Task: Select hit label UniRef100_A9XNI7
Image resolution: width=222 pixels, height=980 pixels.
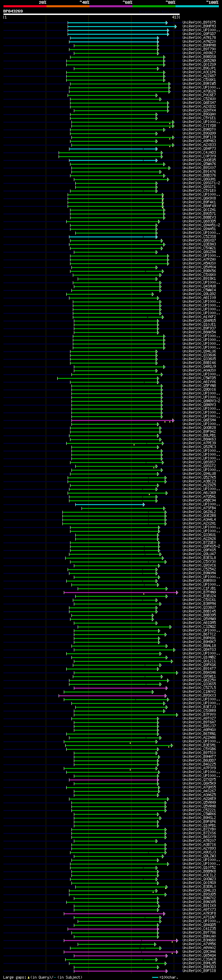Action: 199,53
